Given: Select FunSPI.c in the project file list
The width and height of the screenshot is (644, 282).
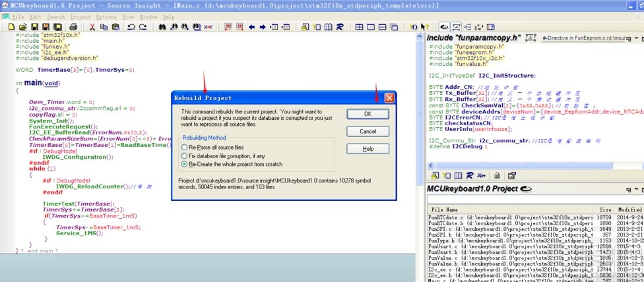Looking at the screenshot, I should click(x=511, y=229).
